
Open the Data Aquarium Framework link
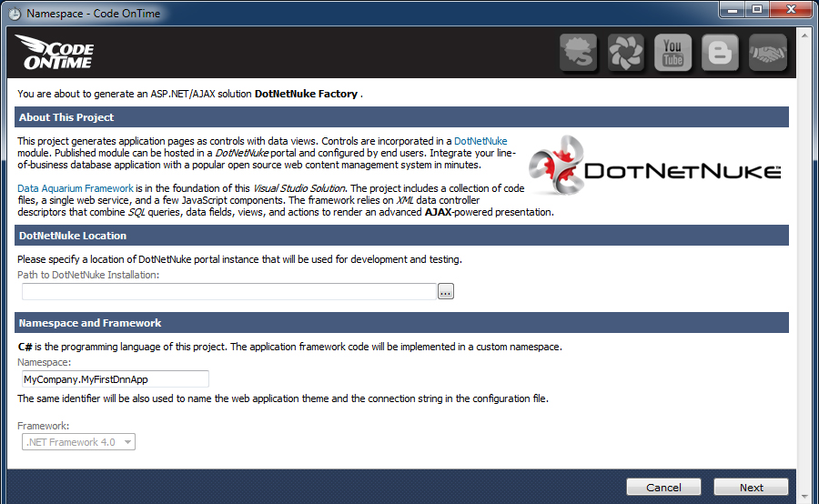tap(76, 188)
